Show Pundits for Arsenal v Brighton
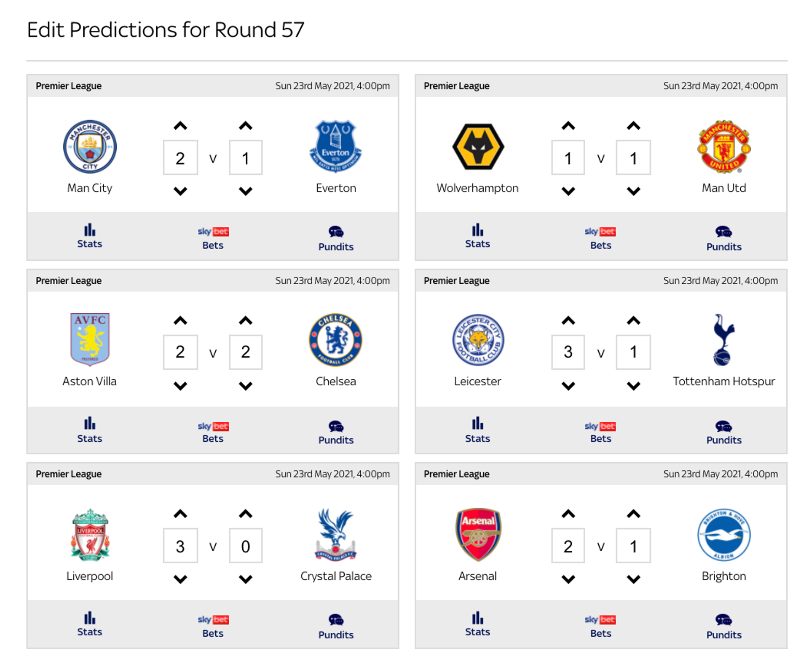 click(723, 627)
